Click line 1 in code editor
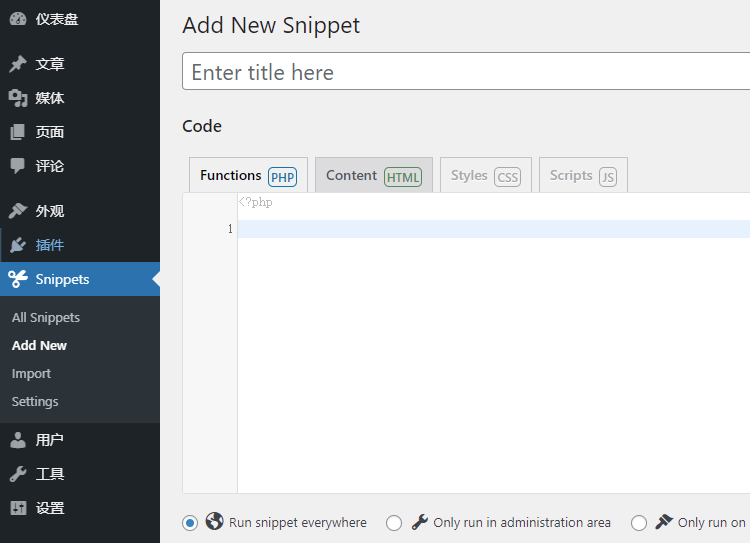Image resolution: width=750 pixels, height=543 pixels. [x=494, y=229]
